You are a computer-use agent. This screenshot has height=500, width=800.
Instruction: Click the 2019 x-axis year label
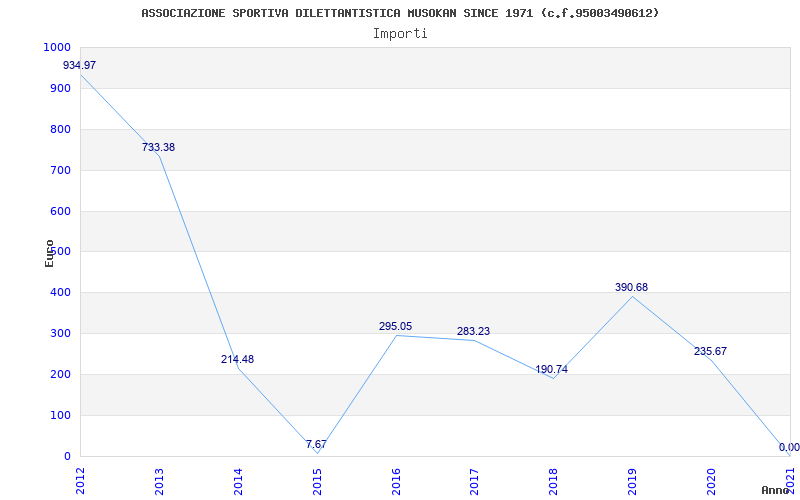click(x=633, y=482)
